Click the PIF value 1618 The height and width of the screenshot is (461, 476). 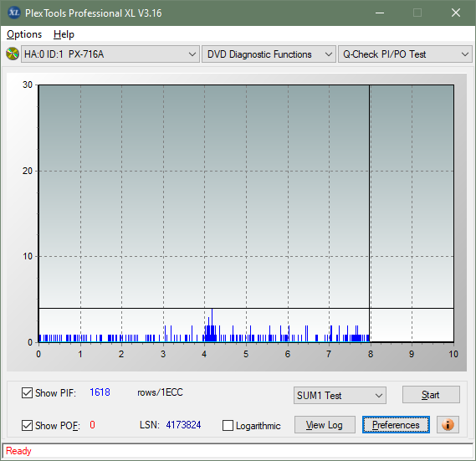click(100, 392)
